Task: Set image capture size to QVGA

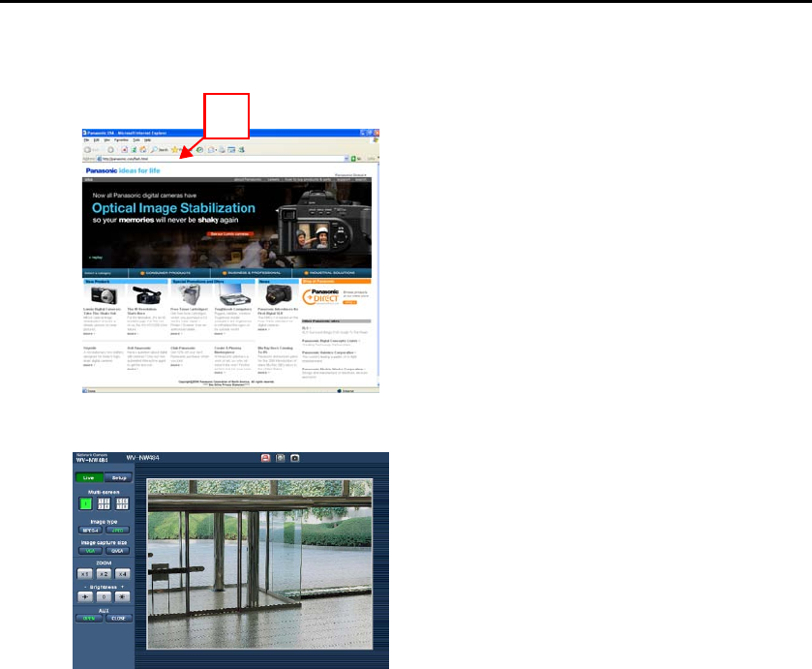Action: pyautogui.click(x=117, y=551)
